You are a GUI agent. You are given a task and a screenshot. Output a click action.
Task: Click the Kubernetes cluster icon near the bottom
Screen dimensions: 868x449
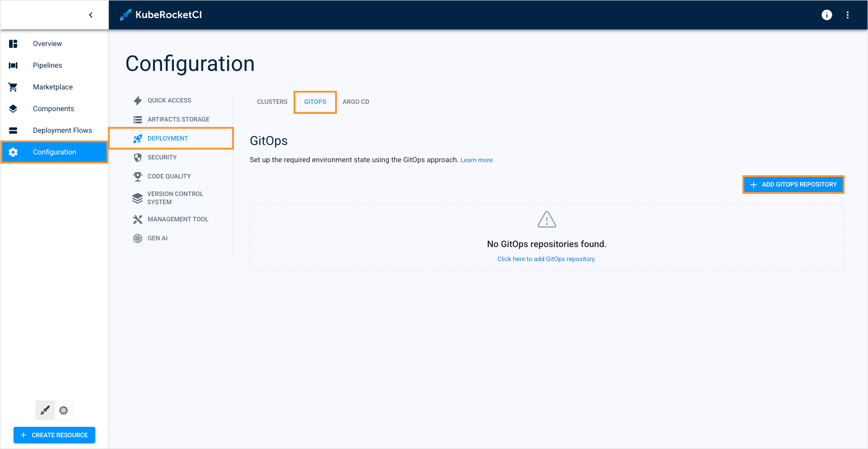63,410
